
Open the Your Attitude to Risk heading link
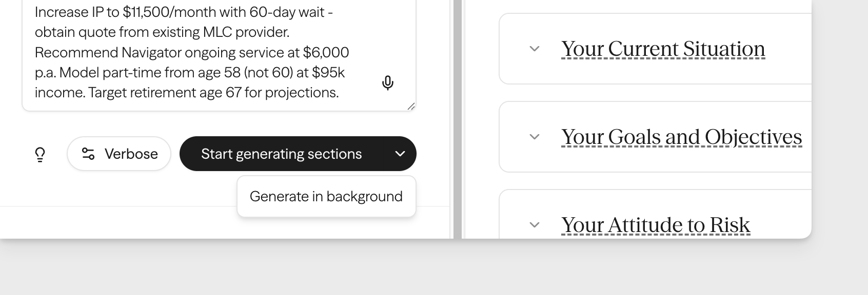[656, 224]
